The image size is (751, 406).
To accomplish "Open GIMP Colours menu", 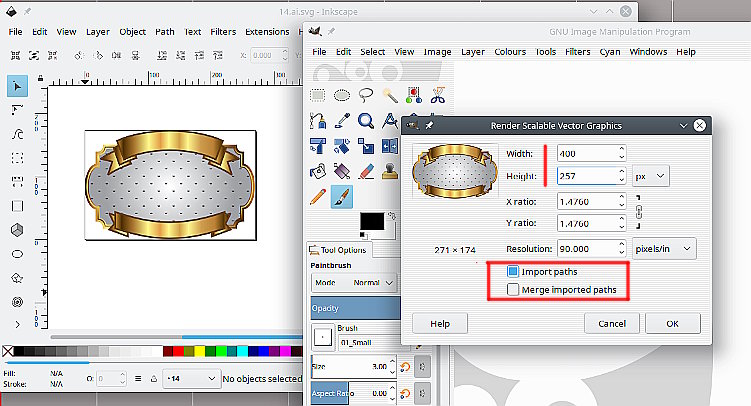I will pos(510,52).
